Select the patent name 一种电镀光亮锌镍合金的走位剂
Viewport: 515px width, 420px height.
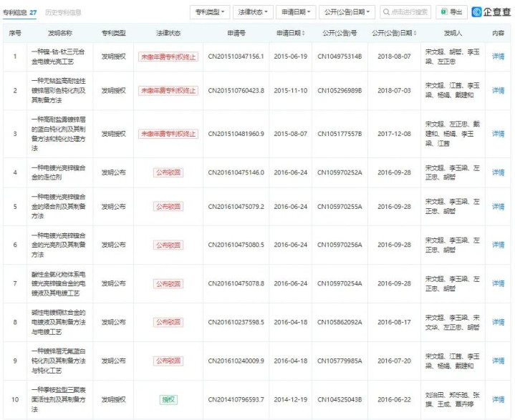[58, 172]
